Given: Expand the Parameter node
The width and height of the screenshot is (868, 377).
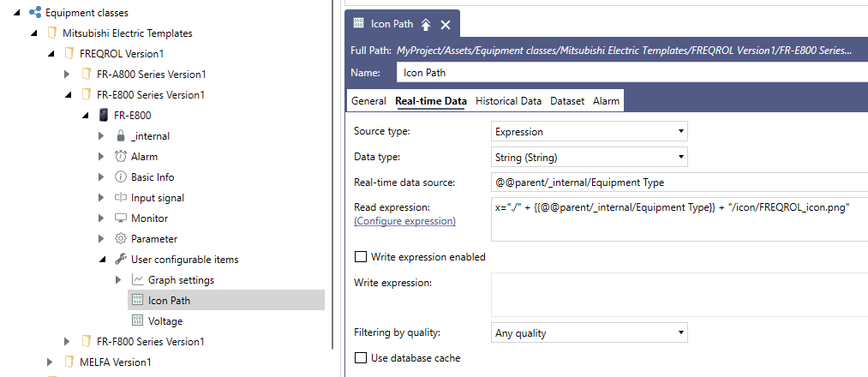Looking at the screenshot, I should pyautogui.click(x=101, y=238).
